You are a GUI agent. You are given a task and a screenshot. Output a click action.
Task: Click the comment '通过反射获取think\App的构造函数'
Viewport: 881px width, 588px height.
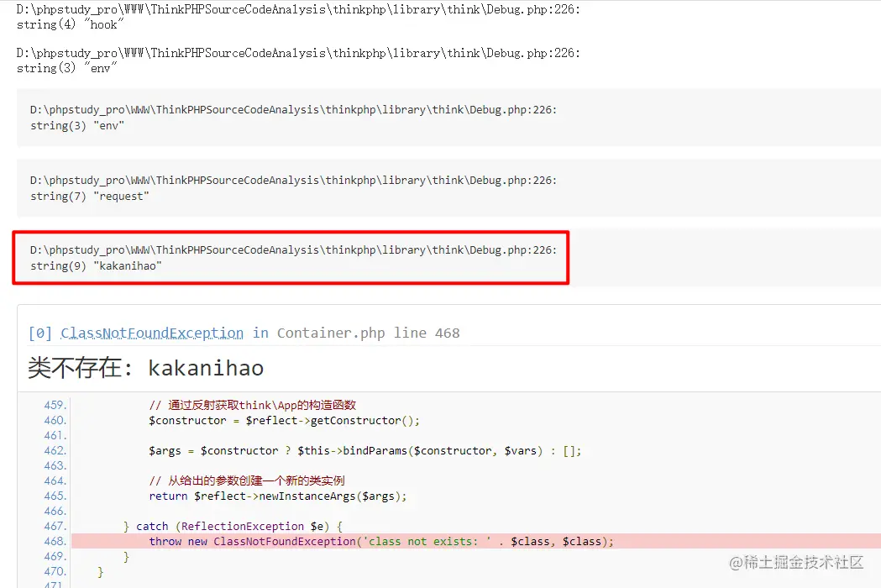pyautogui.click(x=252, y=406)
